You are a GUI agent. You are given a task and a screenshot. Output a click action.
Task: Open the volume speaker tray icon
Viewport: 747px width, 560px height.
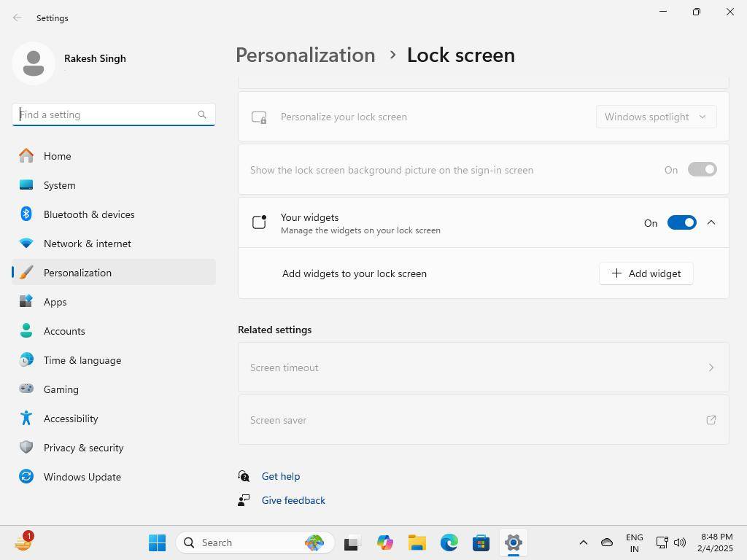[x=680, y=542]
